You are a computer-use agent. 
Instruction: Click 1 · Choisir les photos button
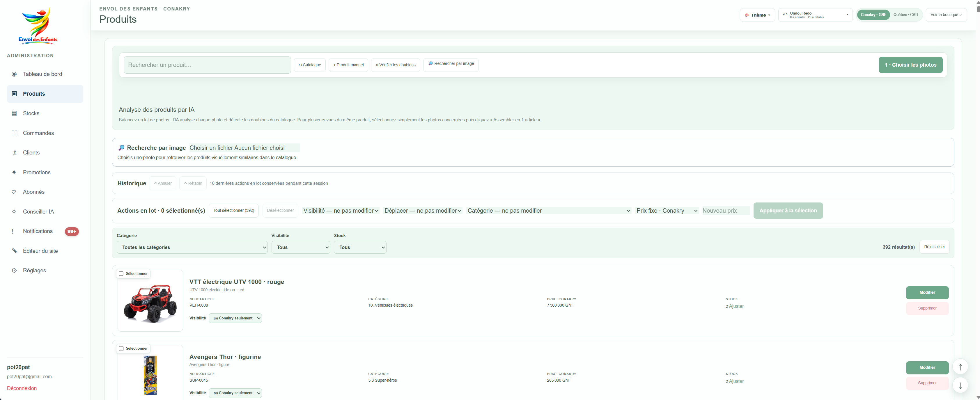pos(910,65)
